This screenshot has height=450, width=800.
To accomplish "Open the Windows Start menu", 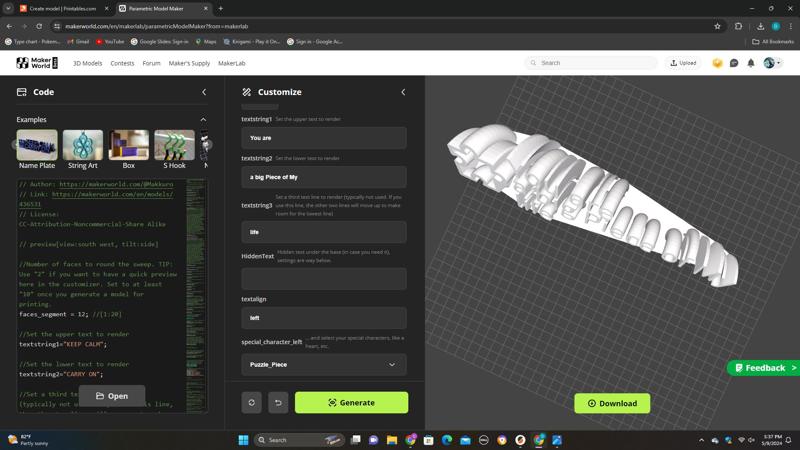I will pos(243,440).
